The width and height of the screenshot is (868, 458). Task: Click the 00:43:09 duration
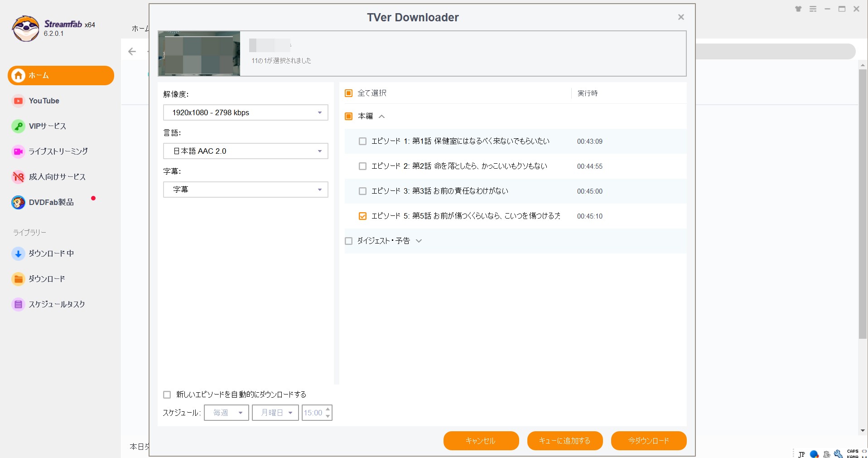point(590,141)
